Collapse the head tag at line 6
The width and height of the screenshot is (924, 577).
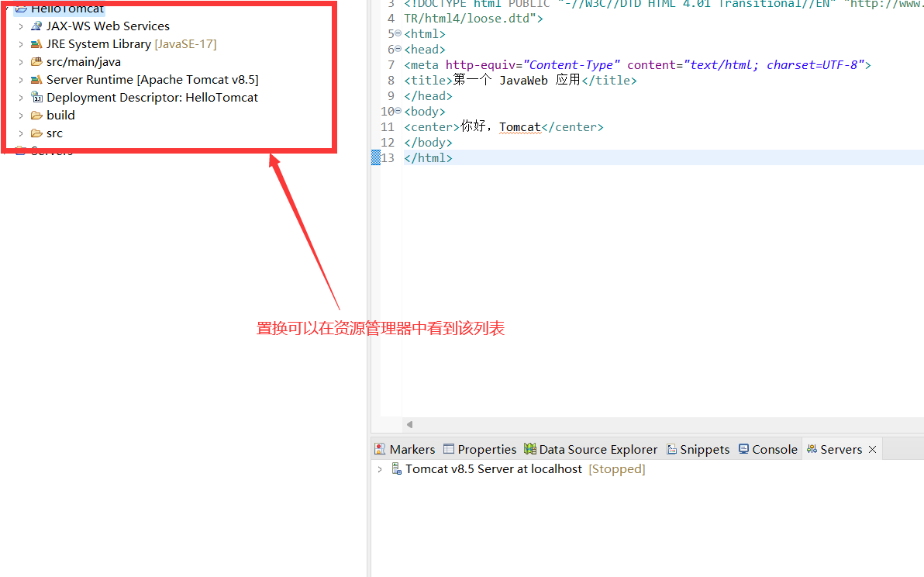pyautogui.click(x=398, y=49)
